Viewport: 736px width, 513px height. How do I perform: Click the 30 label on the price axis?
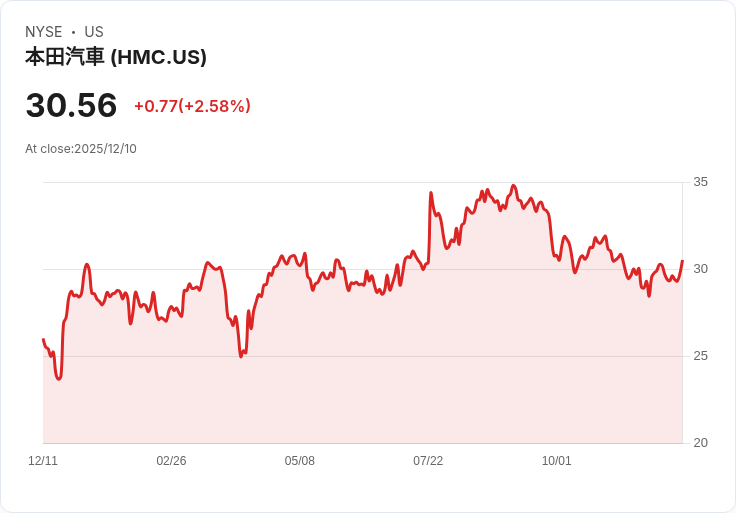click(x=700, y=269)
